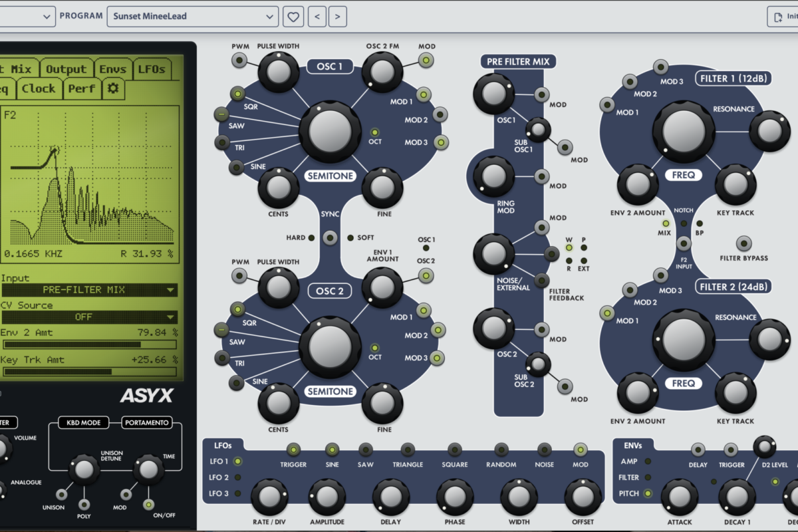The image size is (798, 532).
Task: Select OSC 2 SQR waveform button
Action: [x=237, y=309]
